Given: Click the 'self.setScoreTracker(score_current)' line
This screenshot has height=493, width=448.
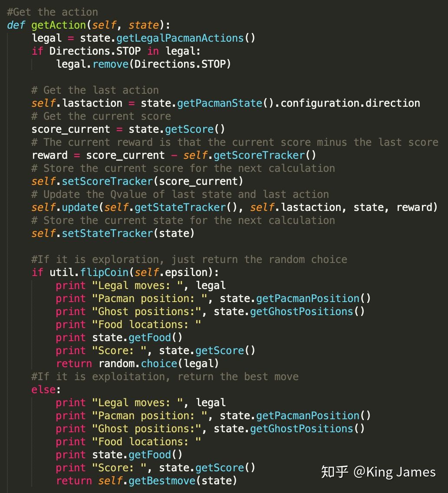Looking at the screenshot, I should click(x=137, y=181).
